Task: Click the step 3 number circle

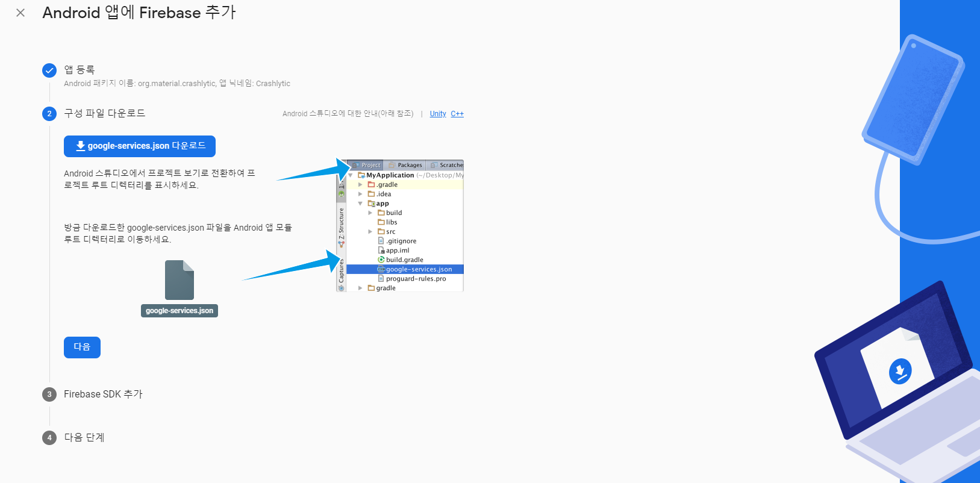Action: pos(49,394)
